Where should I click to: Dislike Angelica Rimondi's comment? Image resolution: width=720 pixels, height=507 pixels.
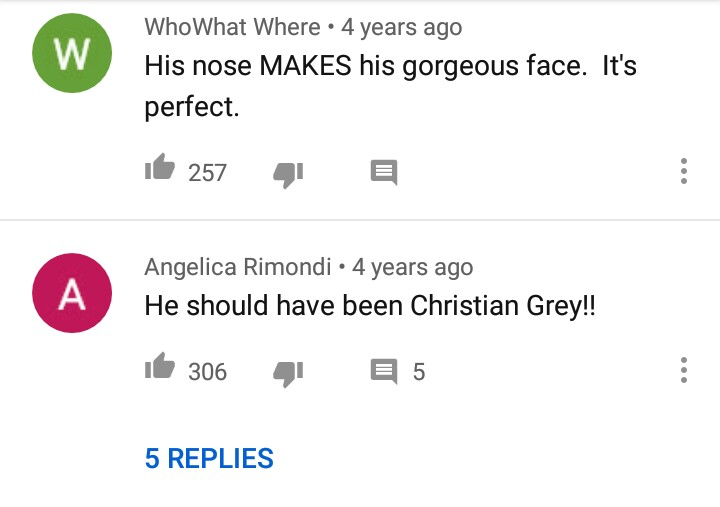(288, 372)
